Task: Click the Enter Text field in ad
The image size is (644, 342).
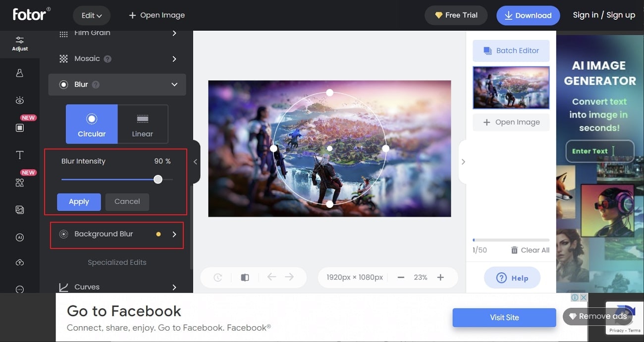Action: (600, 151)
